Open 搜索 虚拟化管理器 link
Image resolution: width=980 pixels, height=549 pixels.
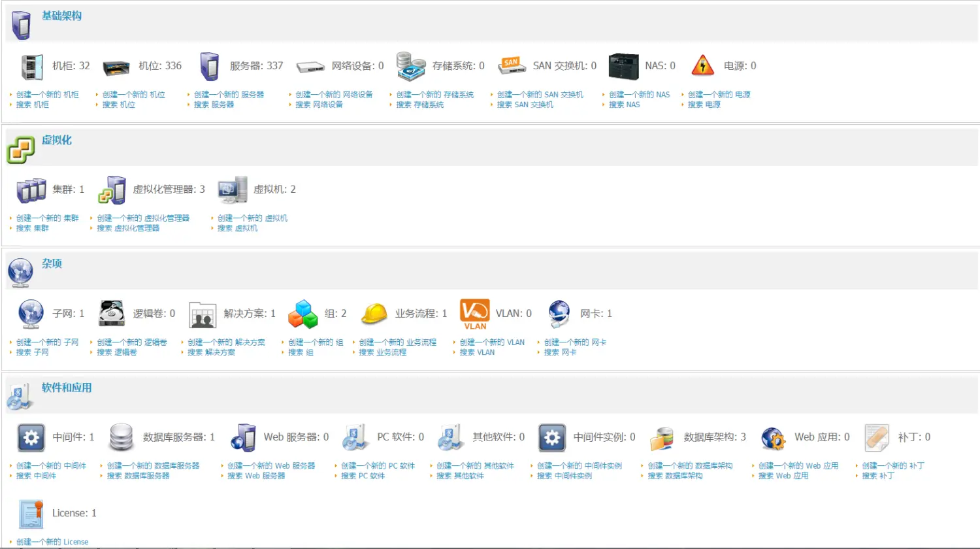[128, 228]
